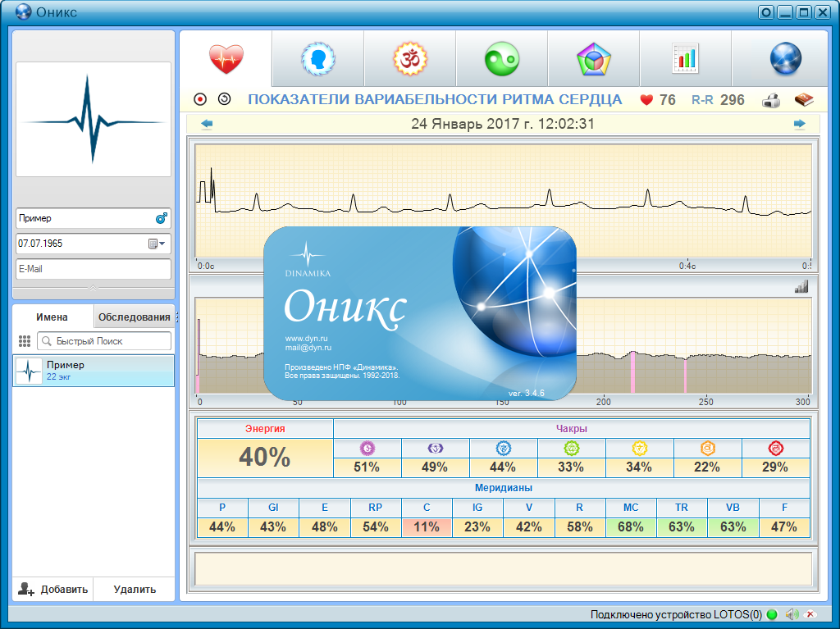840x629 pixels.
Task: Click the signal bars histogram icon
Action: coord(801,287)
